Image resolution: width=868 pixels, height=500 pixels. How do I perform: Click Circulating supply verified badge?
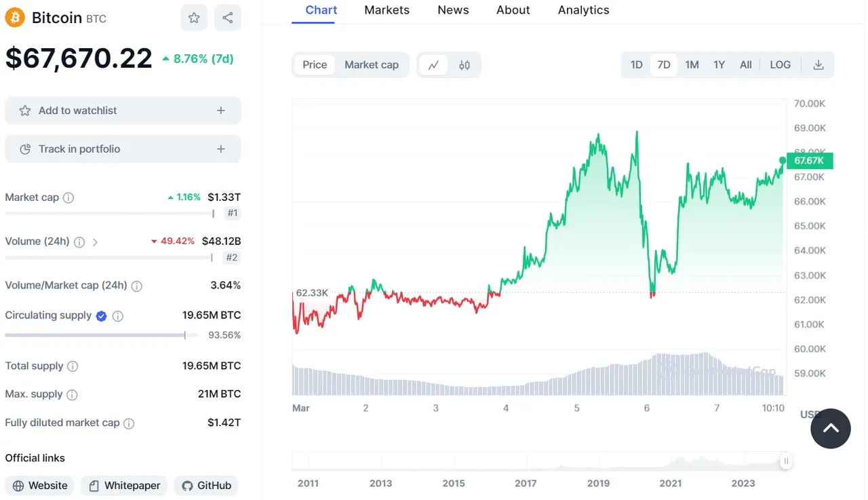[101, 315]
